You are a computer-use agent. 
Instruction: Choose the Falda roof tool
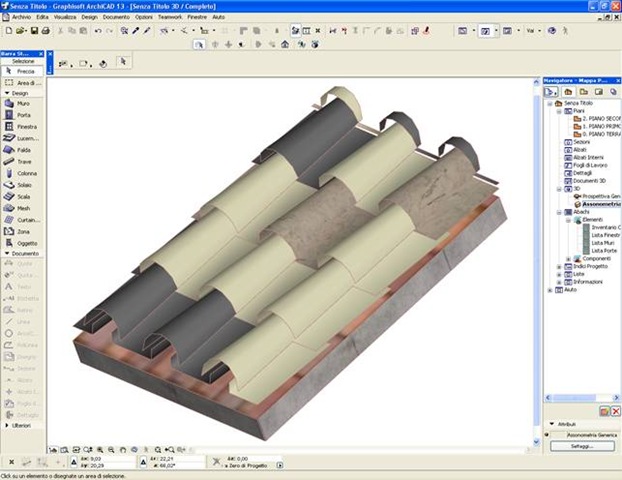[x=22, y=150]
